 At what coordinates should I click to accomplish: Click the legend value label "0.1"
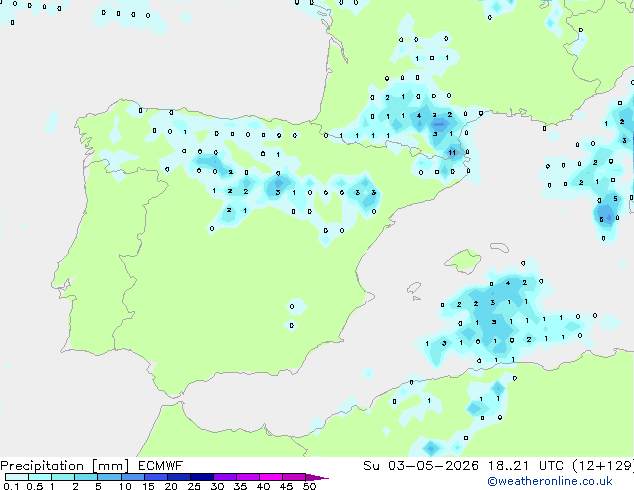[11, 486]
